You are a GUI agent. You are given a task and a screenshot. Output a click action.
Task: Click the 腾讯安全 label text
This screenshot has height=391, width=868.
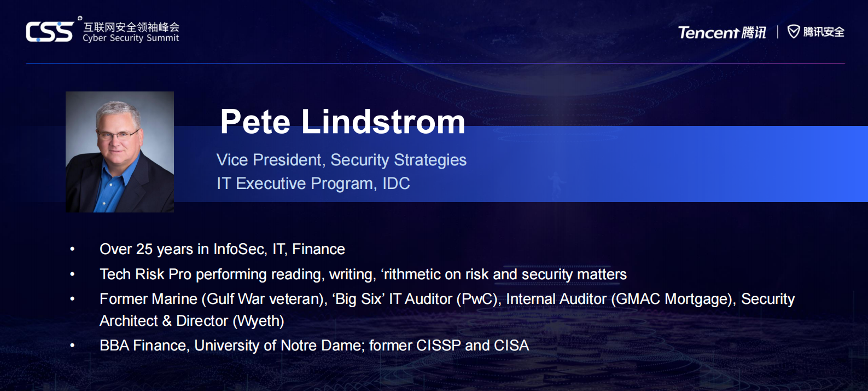(824, 32)
